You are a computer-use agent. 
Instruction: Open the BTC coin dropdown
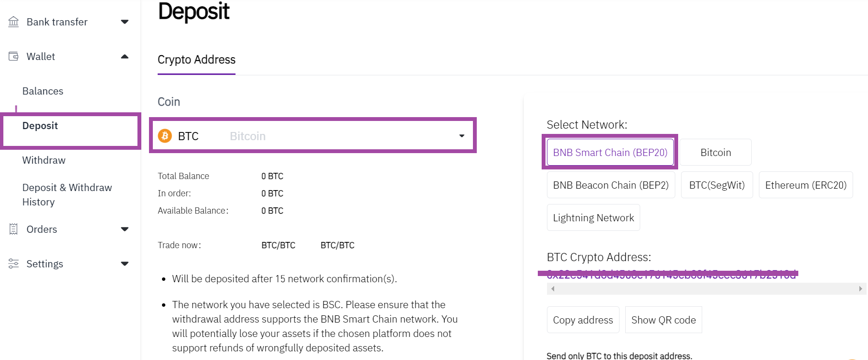(x=312, y=136)
